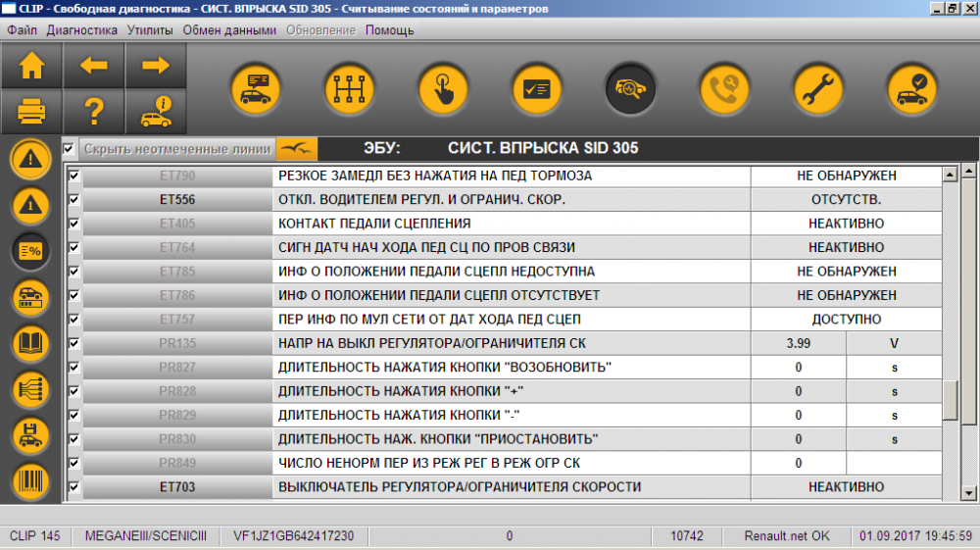Click 'MEGANEIII/SCENICIII' status entry
This screenshot has width=980, height=550.
146,535
